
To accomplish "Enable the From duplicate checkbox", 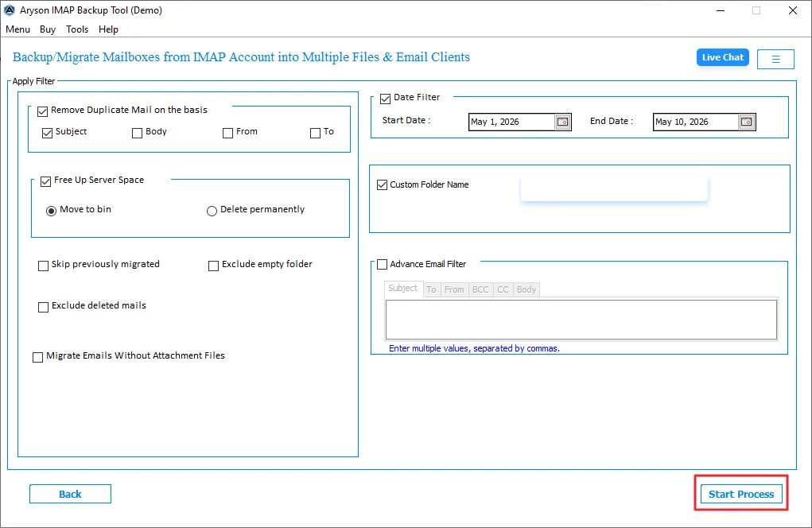I will 227,133.
